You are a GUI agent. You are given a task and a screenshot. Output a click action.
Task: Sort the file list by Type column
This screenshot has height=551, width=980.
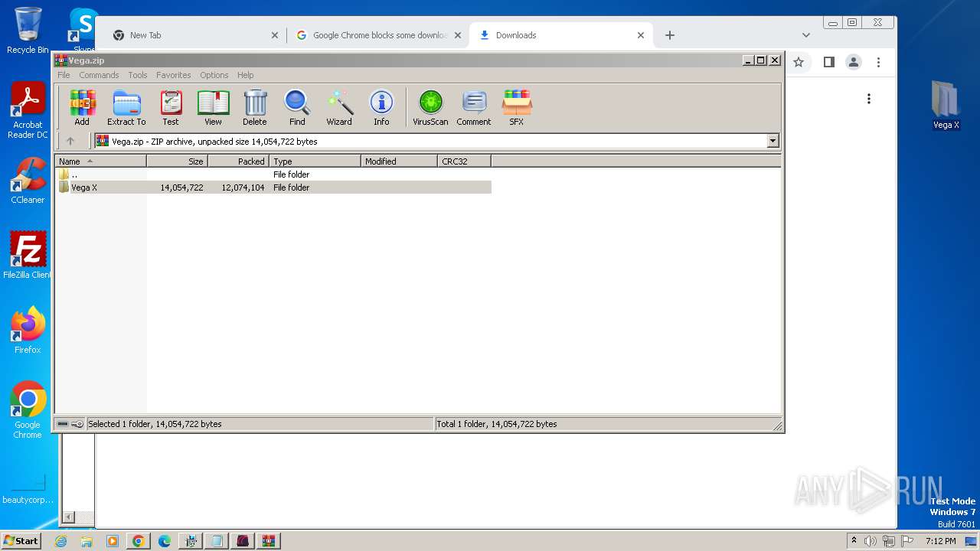click(x=315, y=161)
